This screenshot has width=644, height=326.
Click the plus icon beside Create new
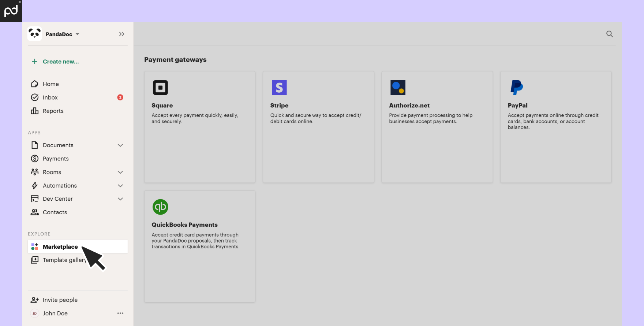[35, 62]
